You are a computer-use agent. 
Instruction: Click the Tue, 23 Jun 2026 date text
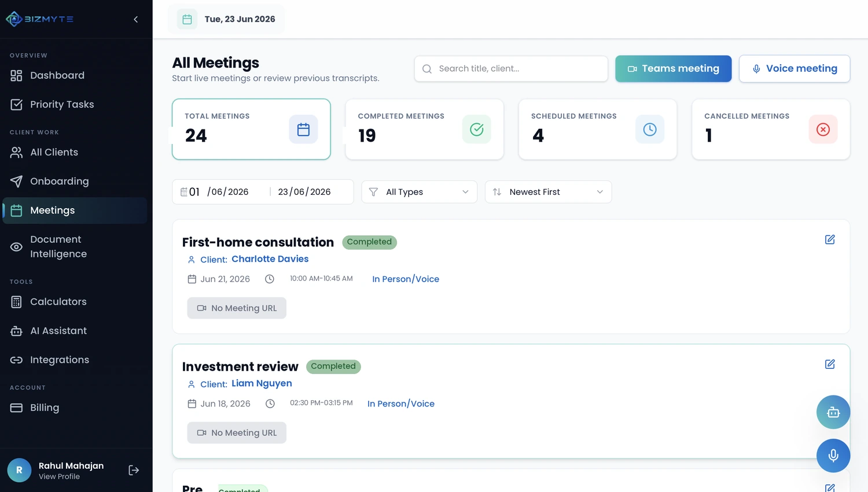pos(240,19)
